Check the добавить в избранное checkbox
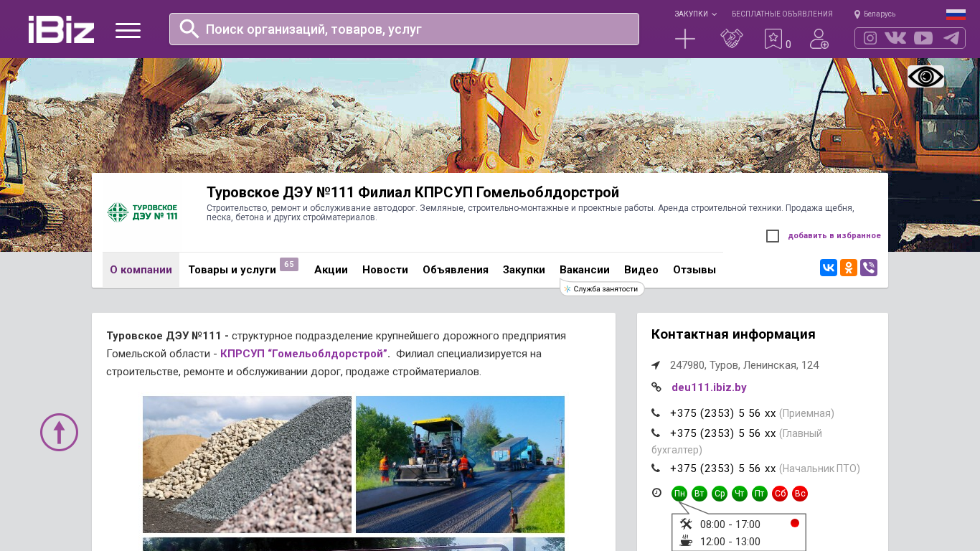 [x=773, y=236]
